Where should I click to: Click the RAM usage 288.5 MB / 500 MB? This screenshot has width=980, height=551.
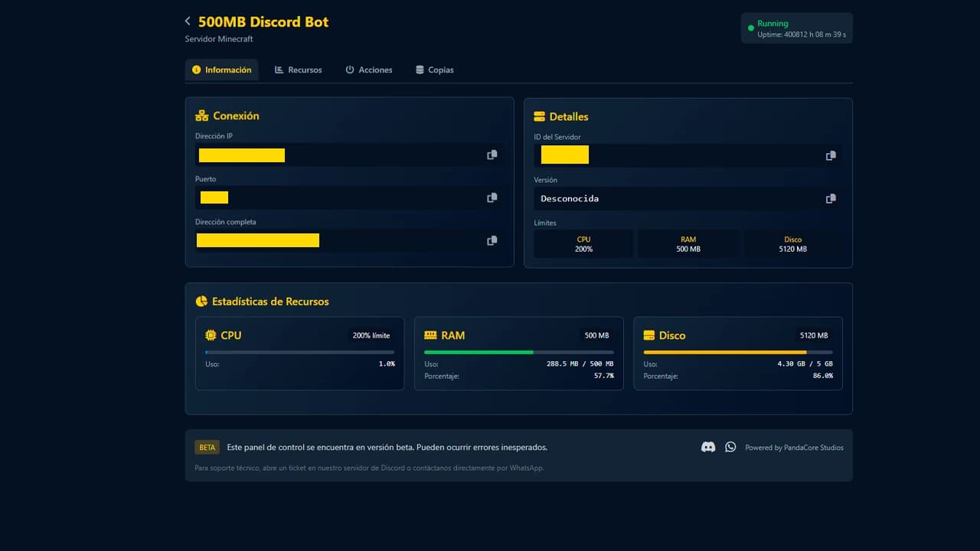pyautogui.click(x=580, y=364)
